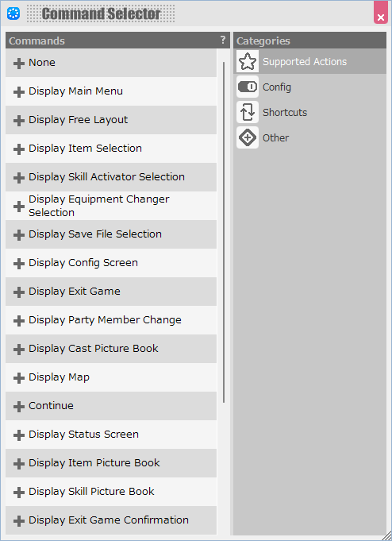Click the window resize grip corner
This screenshot has width=392, height=541.
click(x=387, y=536)
